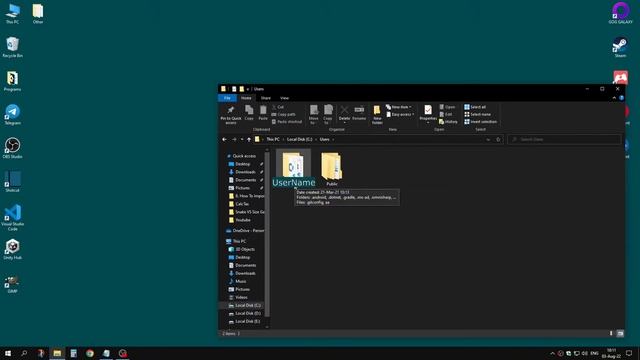This screenshot has height=360, width=640.
Task: Select 3D Objects under This PC
Action: coord(245,249)
